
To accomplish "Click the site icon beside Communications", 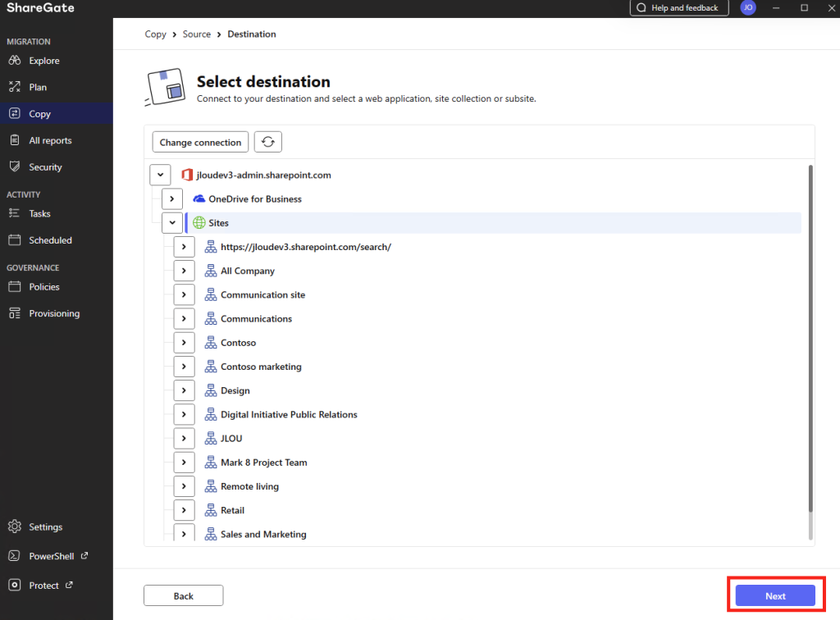I will (x=211, y=318).
